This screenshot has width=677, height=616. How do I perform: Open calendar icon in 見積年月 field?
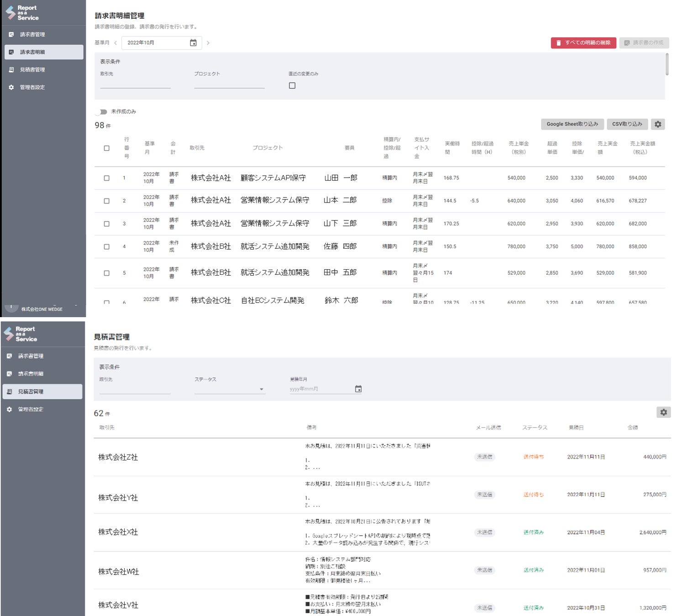click(x=358, y=389)
